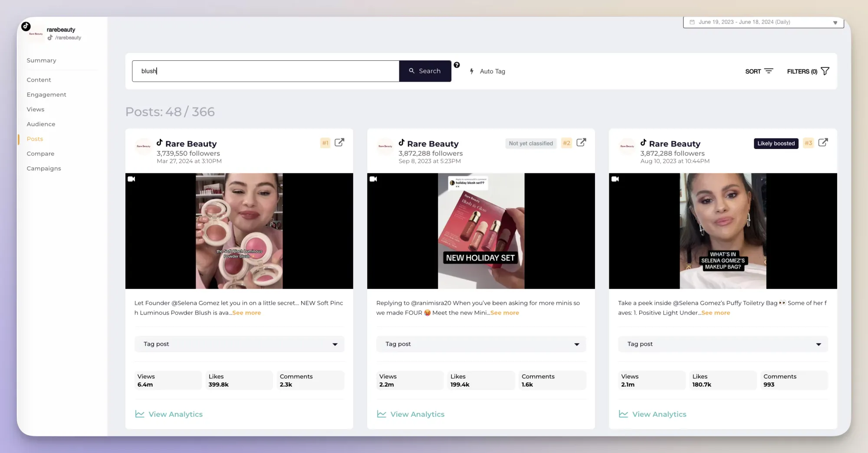Open the FILTERS (0) panel

pos(808,71)
